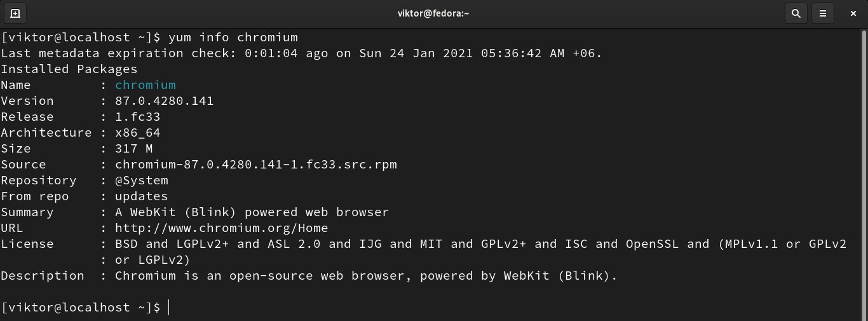Click the Installed Packages heading
868x321 pixels.
click(x=69, y=69)
